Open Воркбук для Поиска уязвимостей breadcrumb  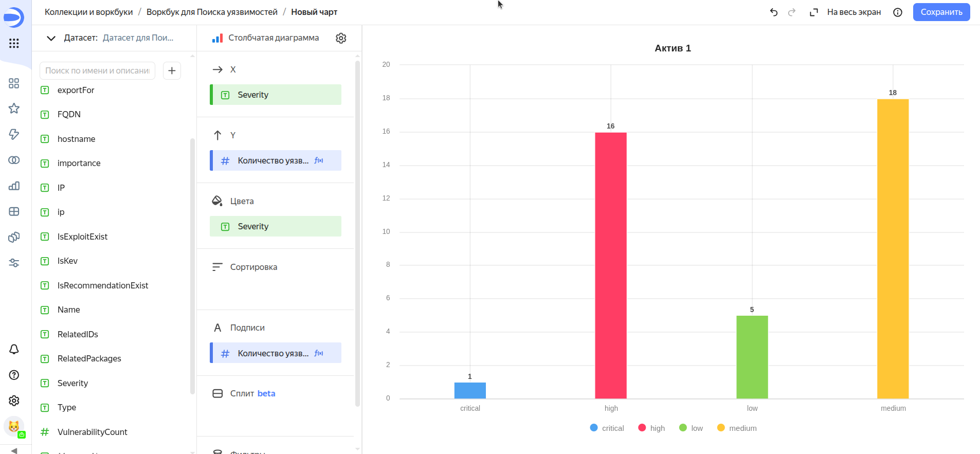(212, 12)
